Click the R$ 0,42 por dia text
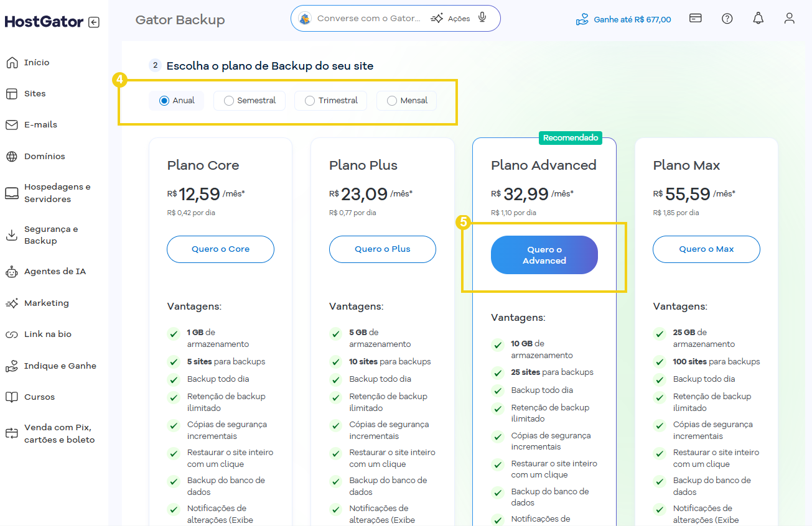This screenshot has height=526, width=812. (191, 213)
